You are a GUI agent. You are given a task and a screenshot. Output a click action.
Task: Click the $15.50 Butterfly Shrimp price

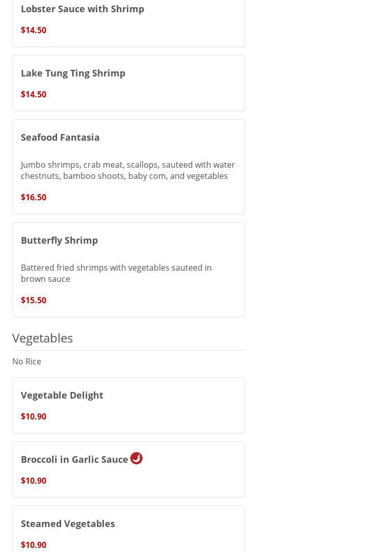[34, 300]
